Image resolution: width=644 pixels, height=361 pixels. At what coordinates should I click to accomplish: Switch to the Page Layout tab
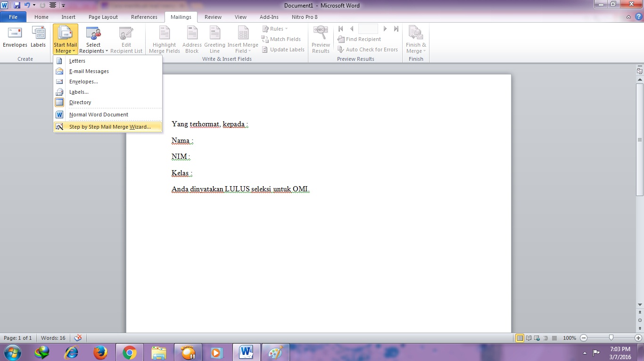tap(103, 17)
